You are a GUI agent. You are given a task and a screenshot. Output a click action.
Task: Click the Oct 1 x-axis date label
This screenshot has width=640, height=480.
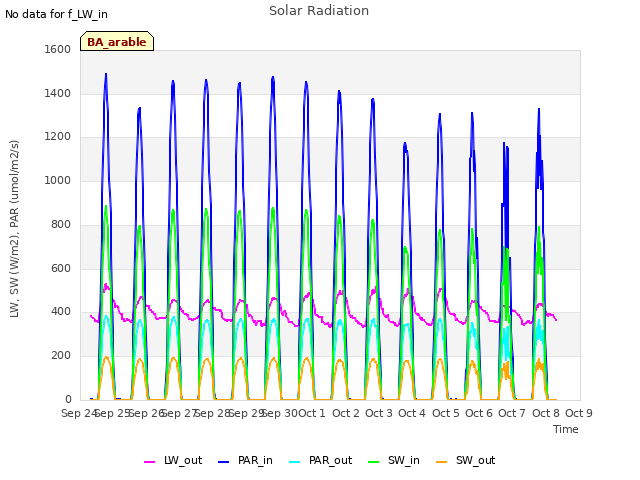[312, 413]
